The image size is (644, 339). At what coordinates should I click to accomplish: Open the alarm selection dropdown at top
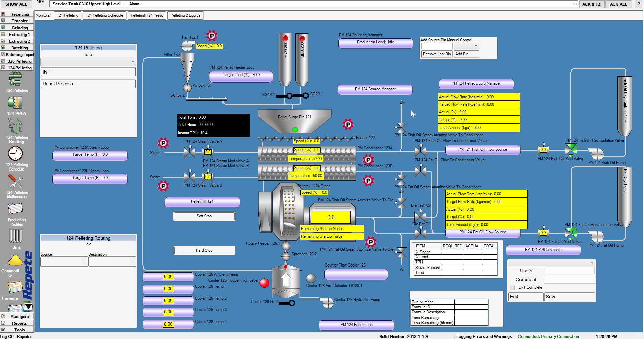click(574, 4)
